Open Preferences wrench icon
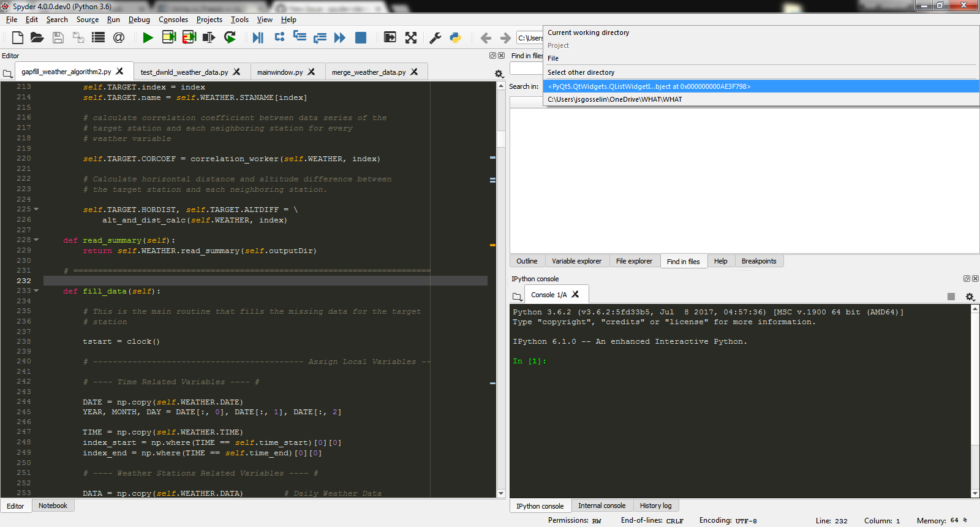Image resolution: width=980 pixels, height=527 pixels. 435,37
